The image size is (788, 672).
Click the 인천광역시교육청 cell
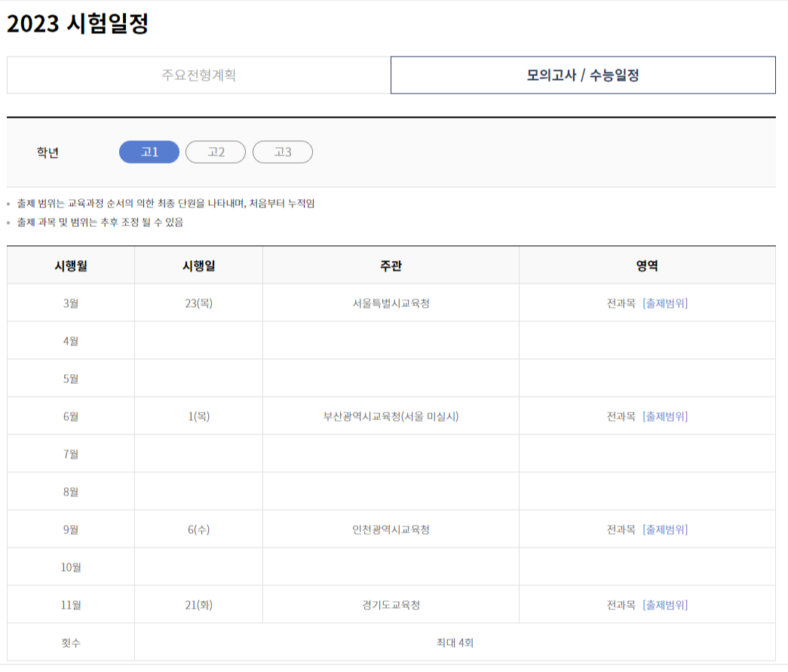pos(391,529)
